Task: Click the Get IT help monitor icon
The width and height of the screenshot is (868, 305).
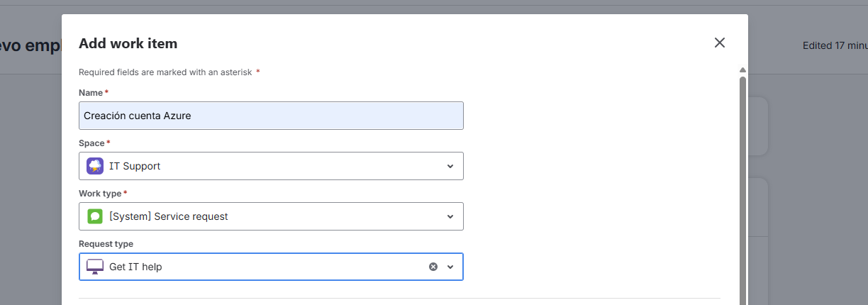Action: click(x=95, y=267)
